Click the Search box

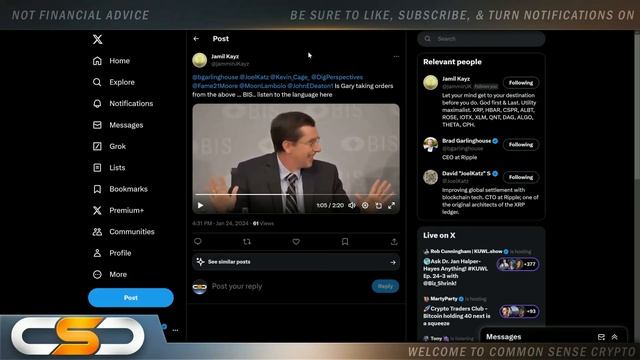coord(481,39)
